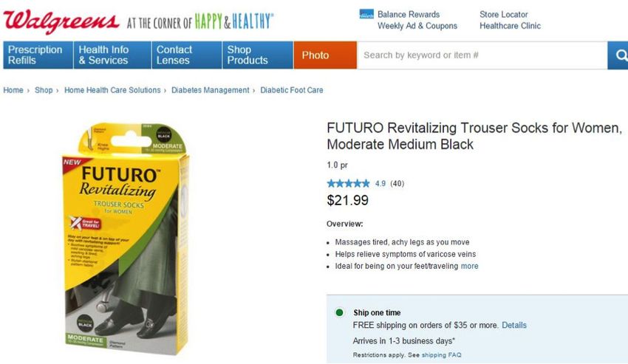Open the free shipping Details link
Image resolution: width=628 pixels, height=364 pixels.
[514, 325]
